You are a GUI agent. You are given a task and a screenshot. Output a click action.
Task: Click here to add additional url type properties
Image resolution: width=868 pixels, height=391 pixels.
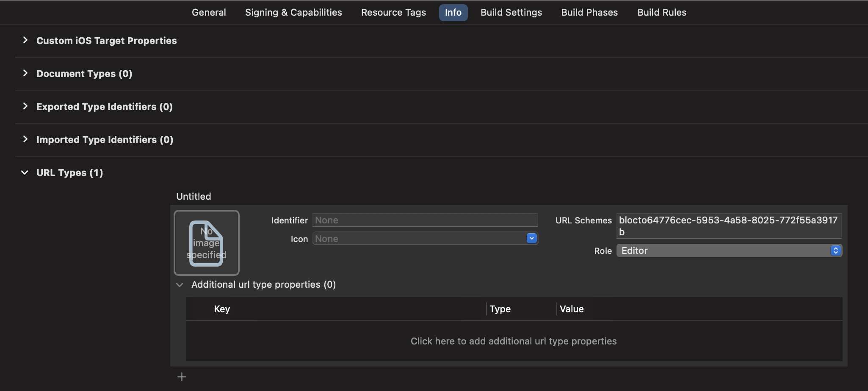[x=514, y=341]
